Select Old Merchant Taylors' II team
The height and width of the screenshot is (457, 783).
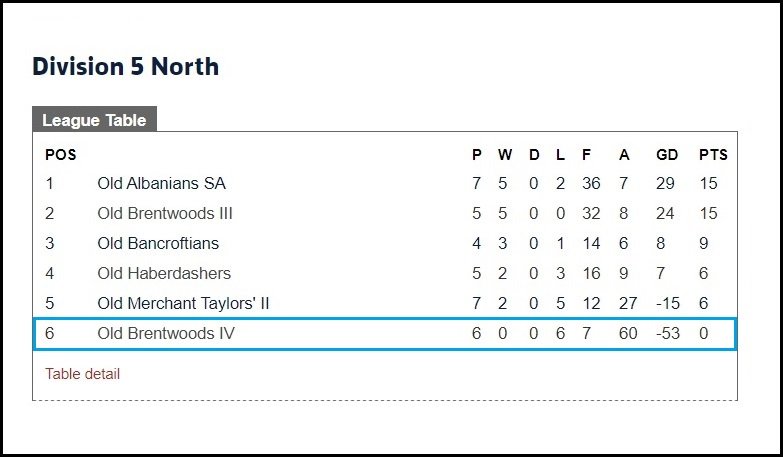[x=183, y=303]
